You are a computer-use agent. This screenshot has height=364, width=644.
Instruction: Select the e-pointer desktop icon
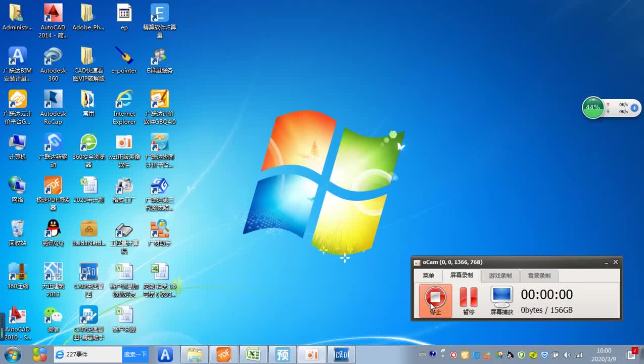124,60
